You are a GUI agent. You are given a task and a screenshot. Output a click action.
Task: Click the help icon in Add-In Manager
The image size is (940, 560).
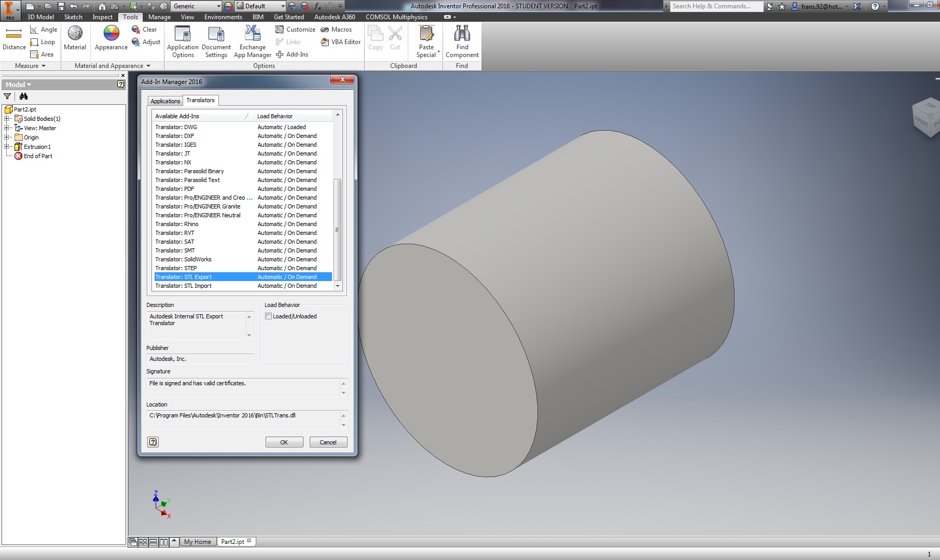[x=153, y=442]
